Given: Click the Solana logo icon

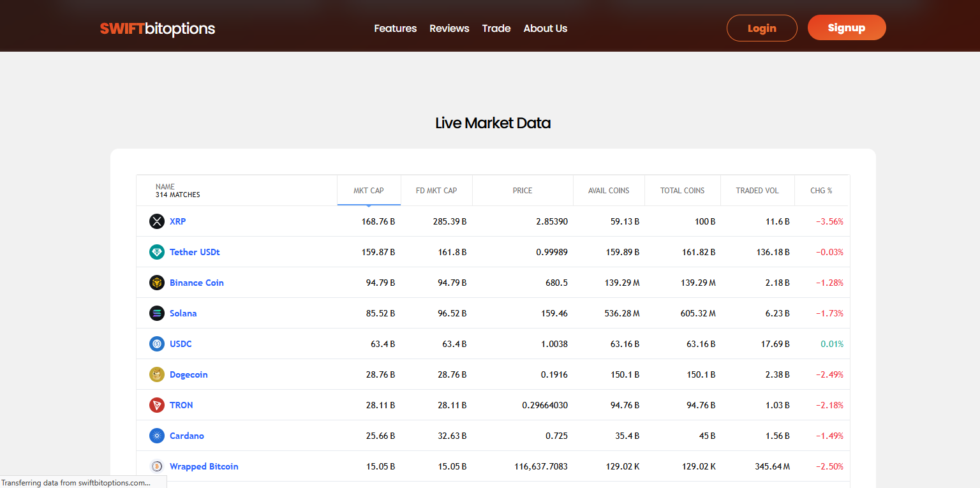Looking at the screenshot, I should [157, 313].
